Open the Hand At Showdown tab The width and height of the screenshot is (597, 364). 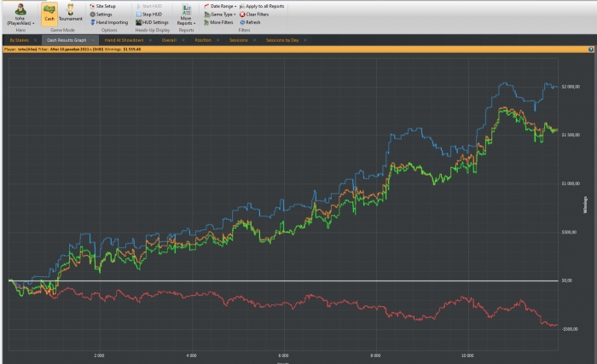[x=123, y=40]
